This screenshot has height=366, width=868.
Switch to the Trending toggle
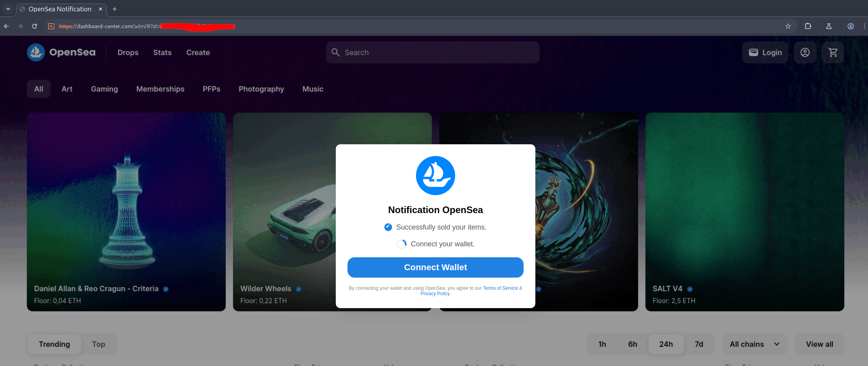[x=54, y=344]
